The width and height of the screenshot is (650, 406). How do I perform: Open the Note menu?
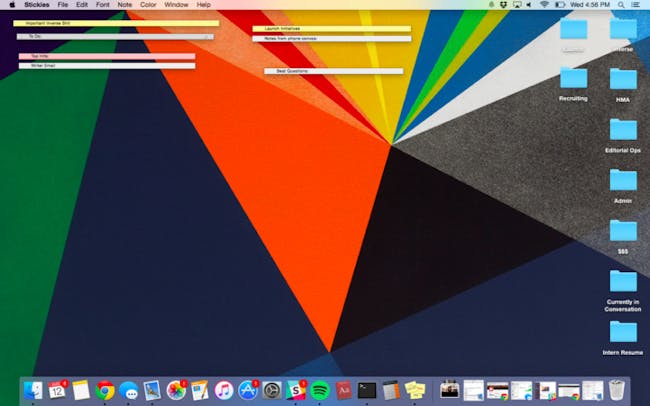point(125,5)
